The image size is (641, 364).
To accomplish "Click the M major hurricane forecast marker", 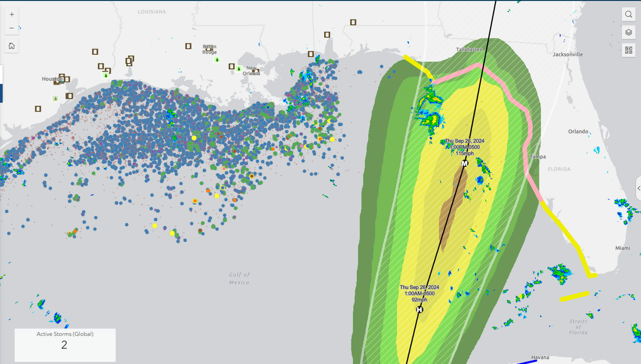I will click(464, 164).
